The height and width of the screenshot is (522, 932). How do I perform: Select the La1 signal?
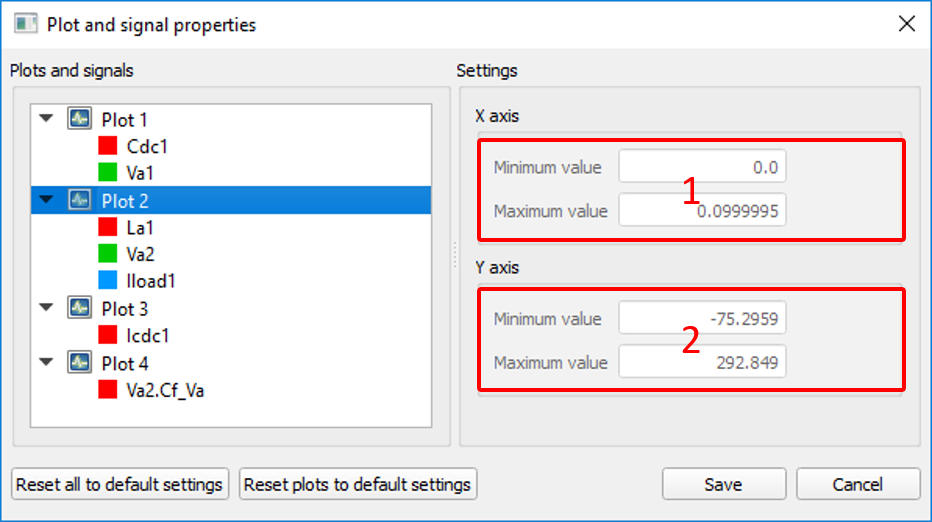[x=140, y=228]
